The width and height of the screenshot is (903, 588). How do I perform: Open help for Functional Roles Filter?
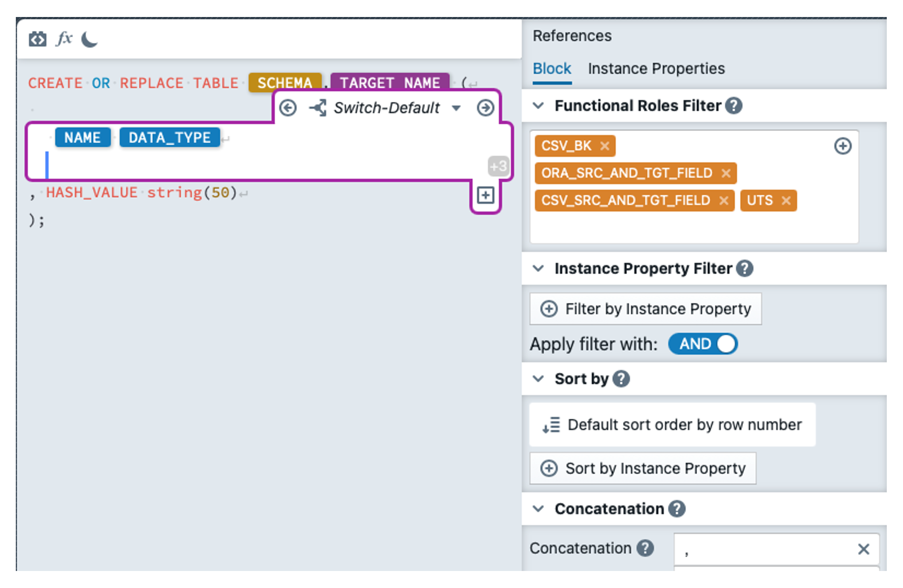click(734, 106)
